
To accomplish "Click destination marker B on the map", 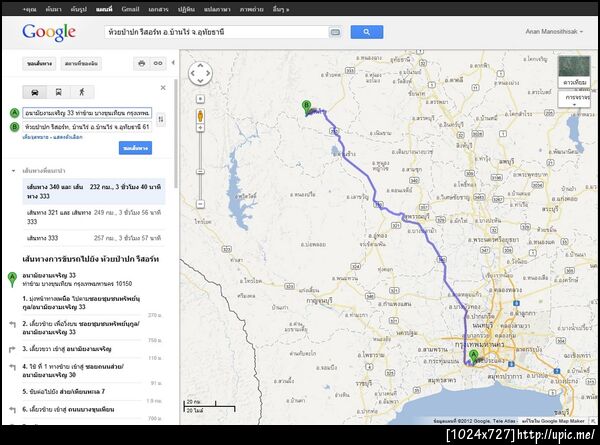I will coord(306,108).
